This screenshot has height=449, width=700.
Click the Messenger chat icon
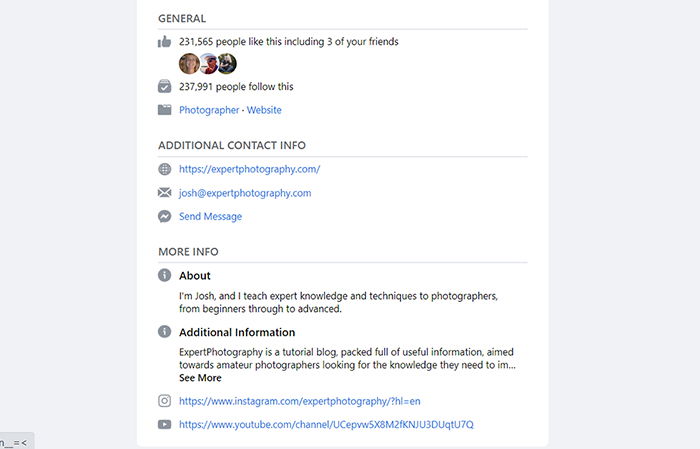tap(164, 216)
